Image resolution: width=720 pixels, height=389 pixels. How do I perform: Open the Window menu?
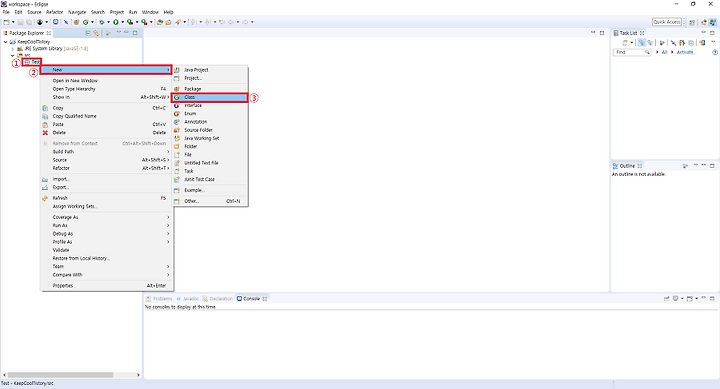(150, 12)
